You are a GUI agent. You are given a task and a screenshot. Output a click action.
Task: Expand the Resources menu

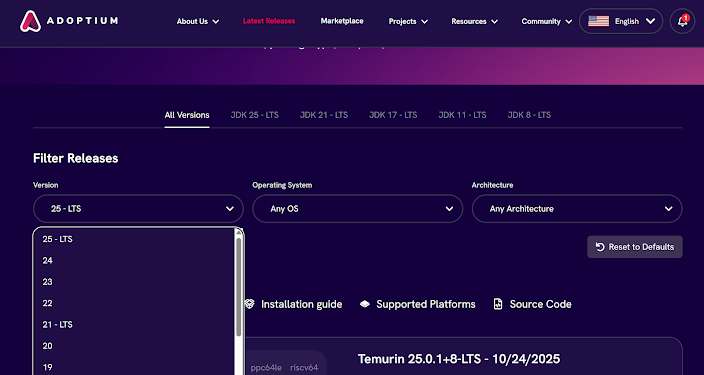click(475, 21)
